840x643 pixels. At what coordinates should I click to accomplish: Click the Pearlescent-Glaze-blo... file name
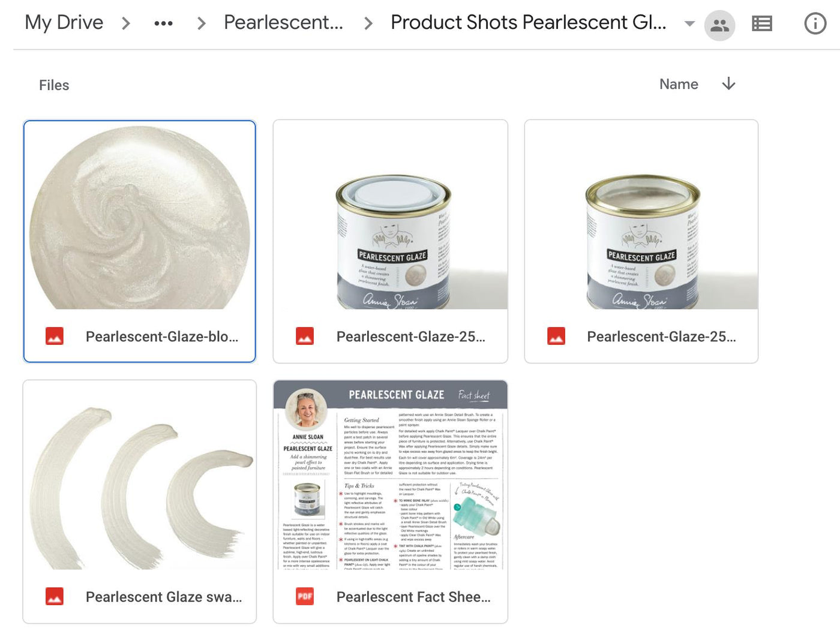[162, 336]
